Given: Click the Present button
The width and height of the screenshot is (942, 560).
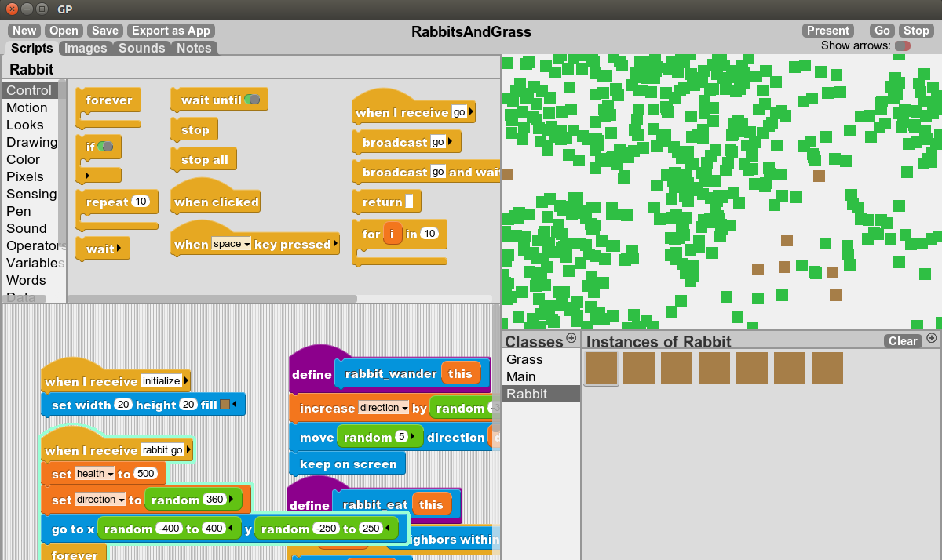Looking at the screenshot, I should pos(827,30).
